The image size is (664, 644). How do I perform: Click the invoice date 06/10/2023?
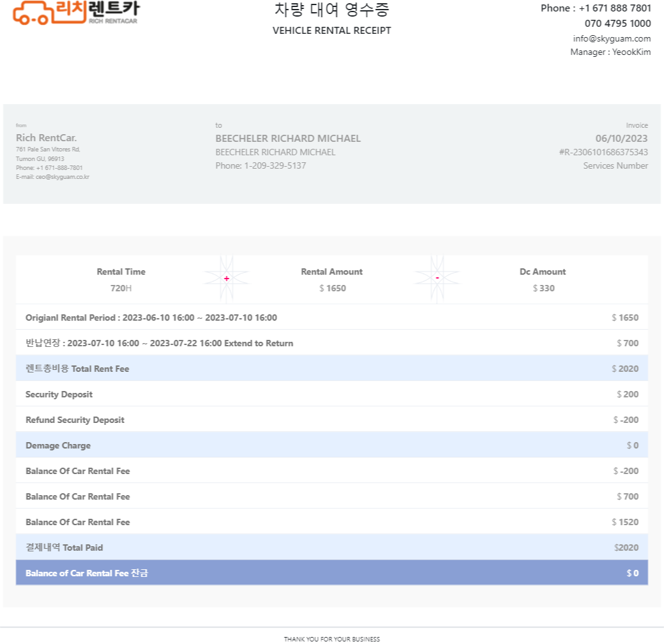coord(621,139)
